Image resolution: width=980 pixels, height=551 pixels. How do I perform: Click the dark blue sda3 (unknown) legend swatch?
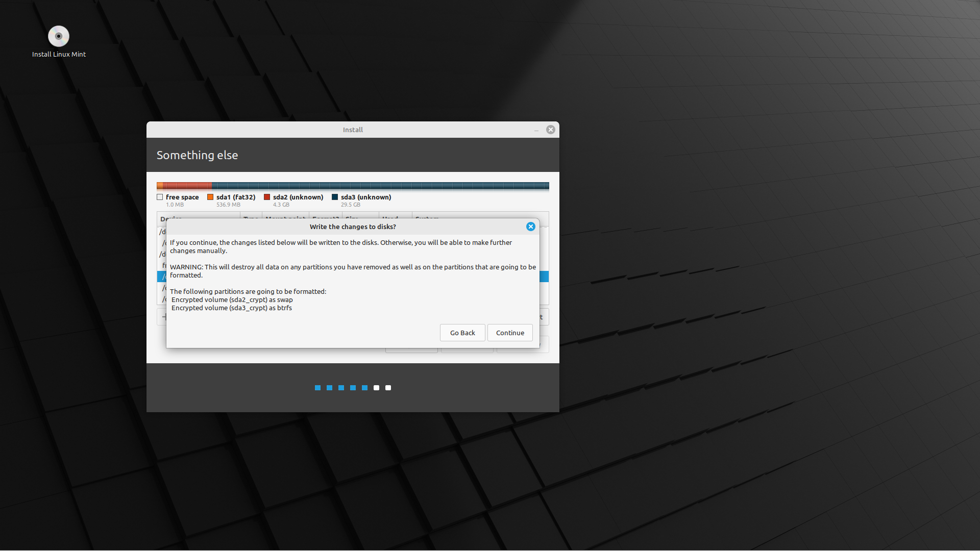335,197
